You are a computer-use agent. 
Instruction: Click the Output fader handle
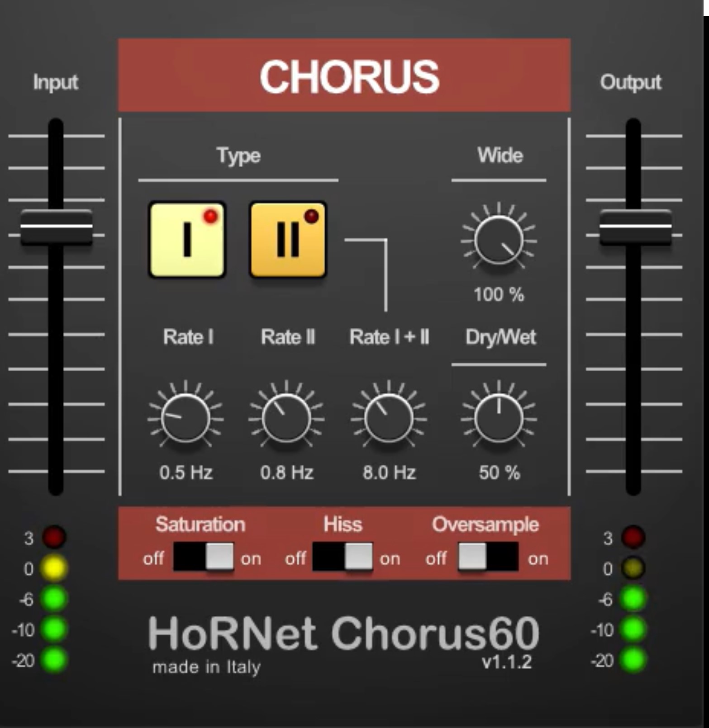[x=635, y=227]
